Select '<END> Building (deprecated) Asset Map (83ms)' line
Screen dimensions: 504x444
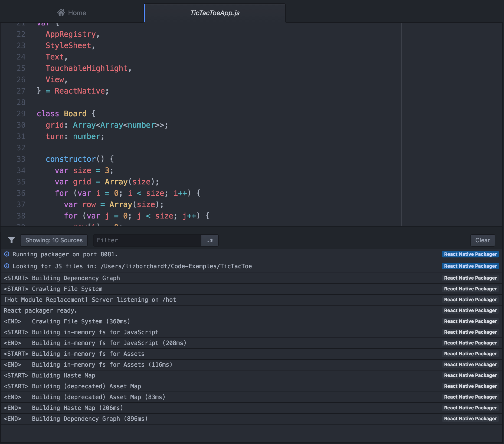coord(84,397)
